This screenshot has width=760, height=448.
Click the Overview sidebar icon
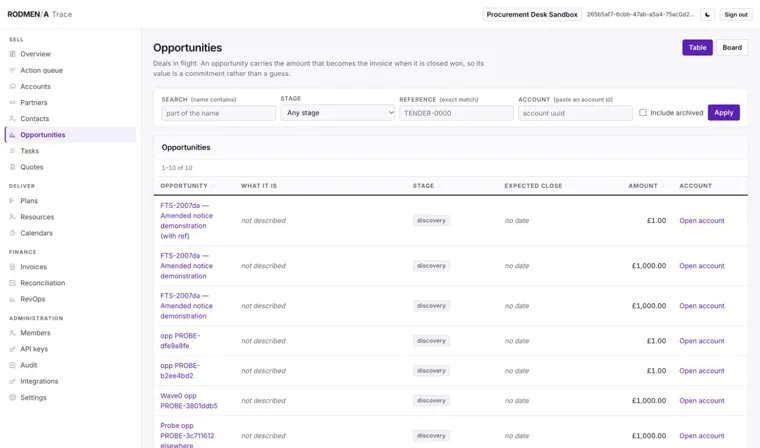pos(13,54)
